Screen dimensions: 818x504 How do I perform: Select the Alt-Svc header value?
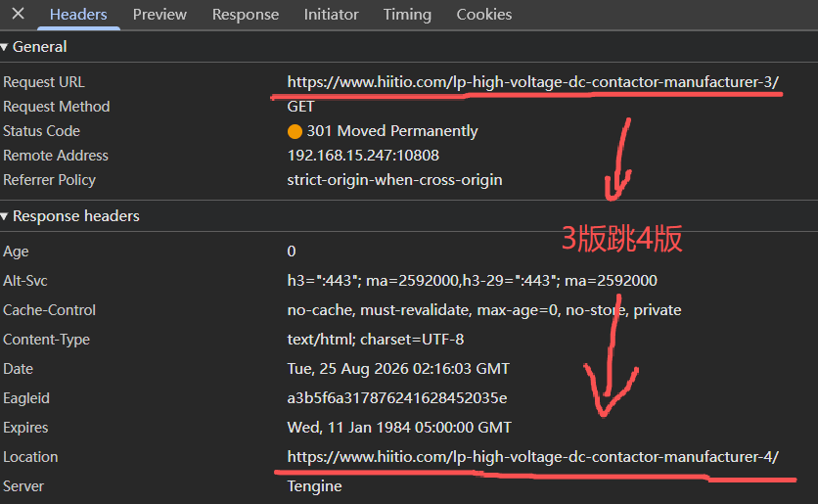click(x=473, y=281)
